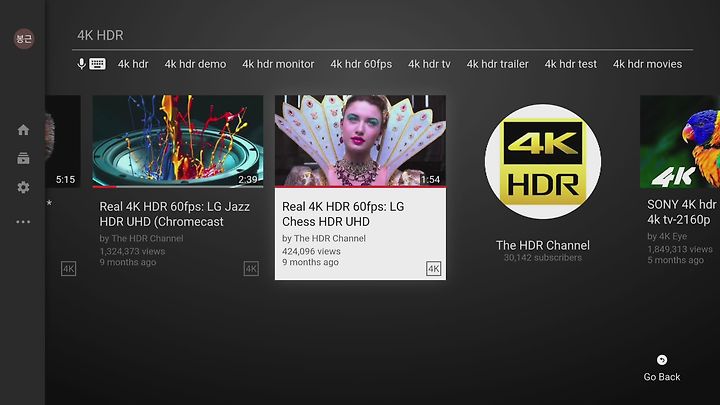Click 'The HDR Channel' channel name
This screenshot has height=405, width=720.
click(543, 245)
